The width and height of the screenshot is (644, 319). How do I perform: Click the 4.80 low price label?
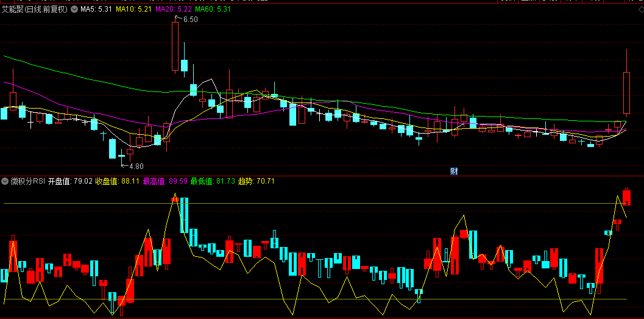[x=136, y=167]
